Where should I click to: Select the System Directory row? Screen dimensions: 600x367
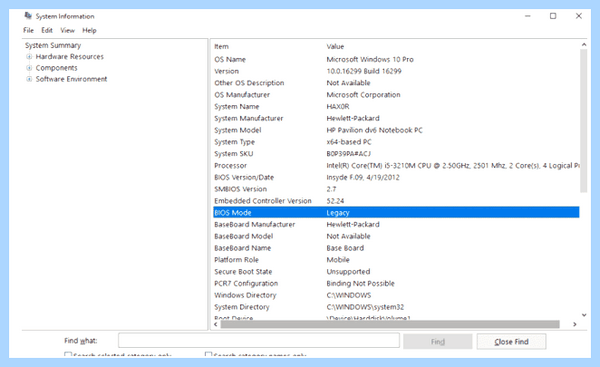click(x=396, y=307)
